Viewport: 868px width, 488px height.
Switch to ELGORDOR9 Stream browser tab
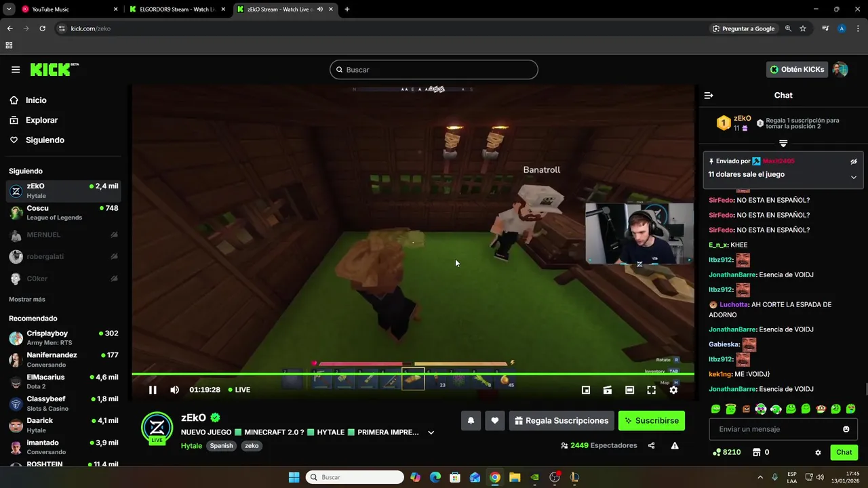tap(178, 9)
